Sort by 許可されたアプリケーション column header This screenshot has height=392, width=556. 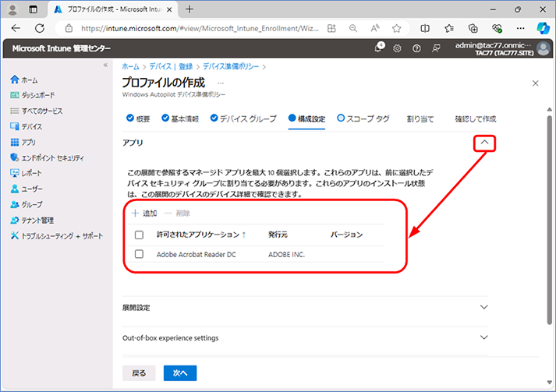coord(201,235)
